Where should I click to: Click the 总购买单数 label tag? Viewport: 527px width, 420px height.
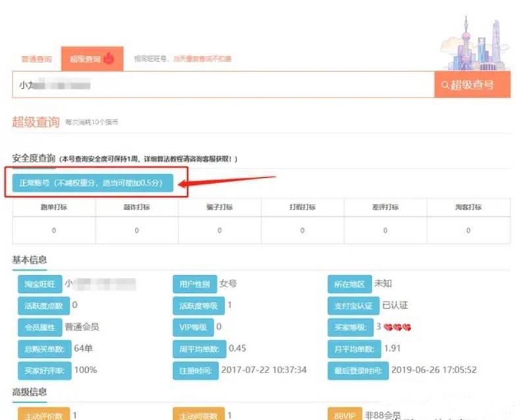tap(43, 349)
